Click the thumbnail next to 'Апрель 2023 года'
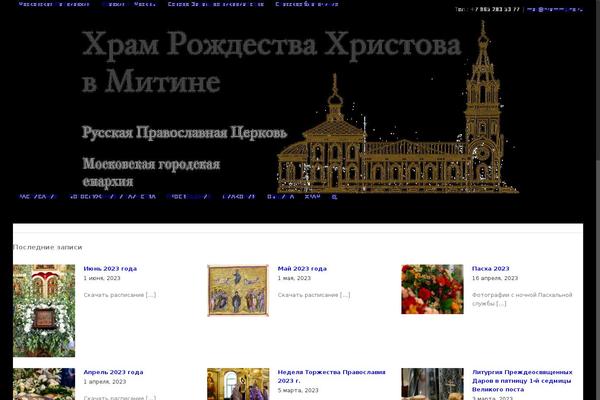 click(x=44, y=384)
